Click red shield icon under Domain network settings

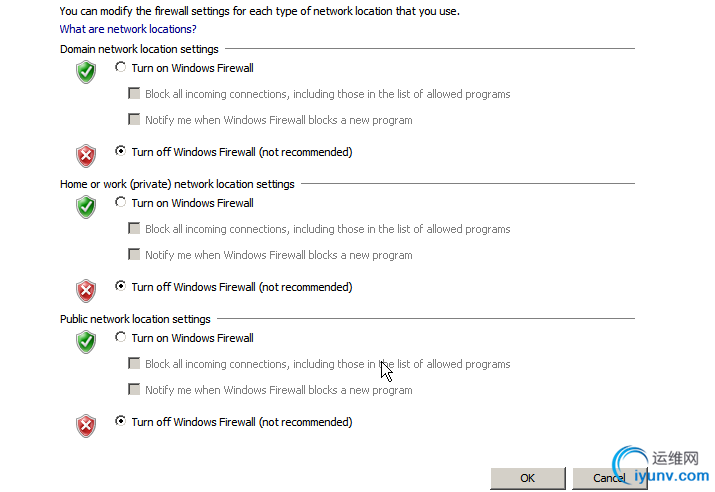[x=87, y=155]
